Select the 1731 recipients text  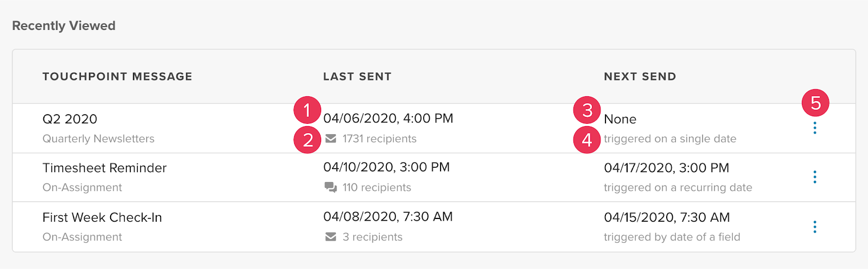coord(379,139)
